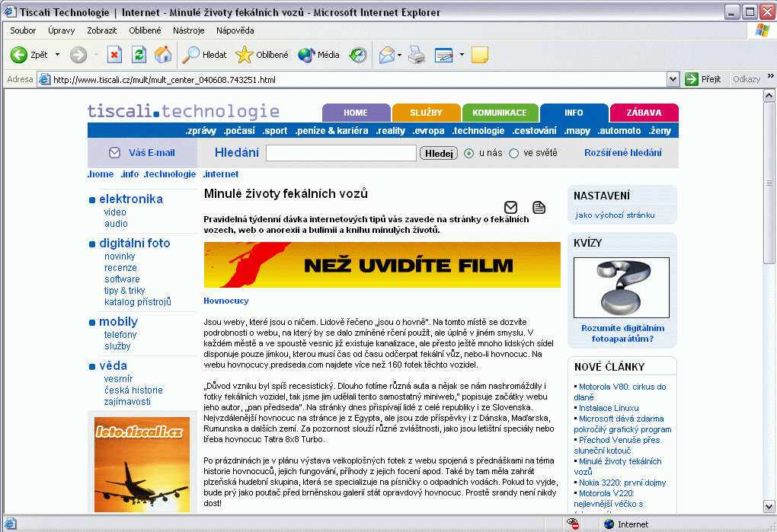
Task: Open the 'tipy & triky' sidebar link
Action: pyautogui.click(x=124, y=291)
